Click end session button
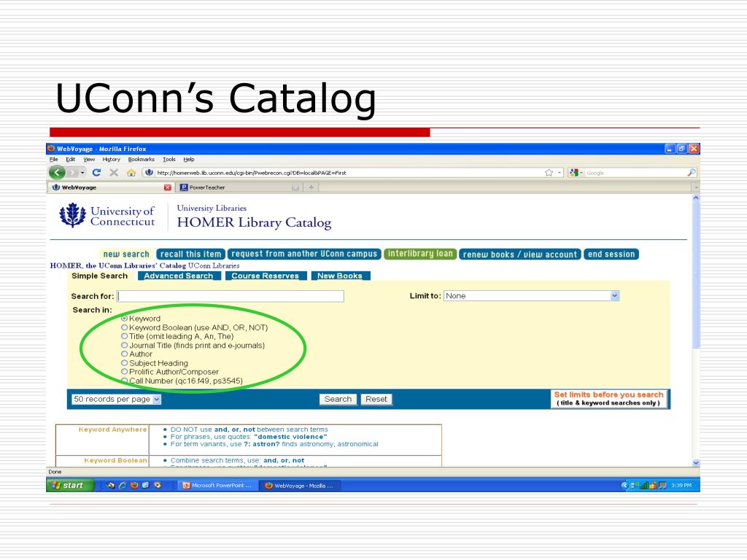This screenshot has height=560, width=747. 611,254
